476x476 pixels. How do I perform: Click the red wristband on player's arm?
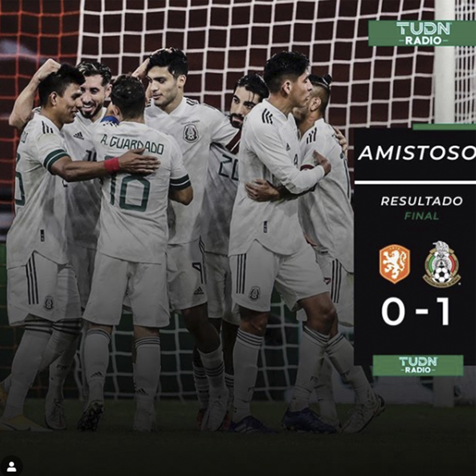[112, 165]
